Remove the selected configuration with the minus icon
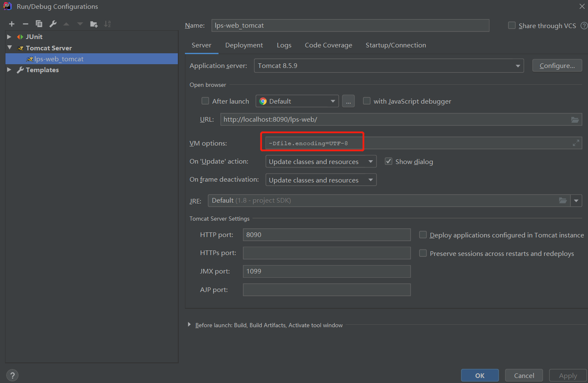This screenshot has width=588, height=383. [26, 24]
